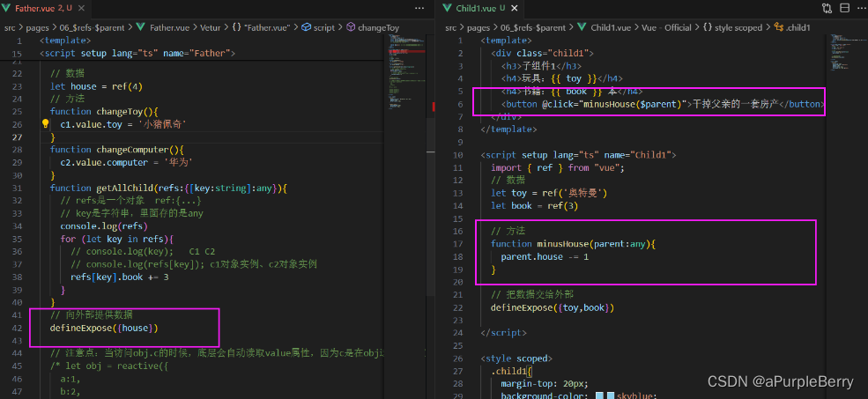
Task: Click the Father.vue minimap
Action: pos(404,72)
